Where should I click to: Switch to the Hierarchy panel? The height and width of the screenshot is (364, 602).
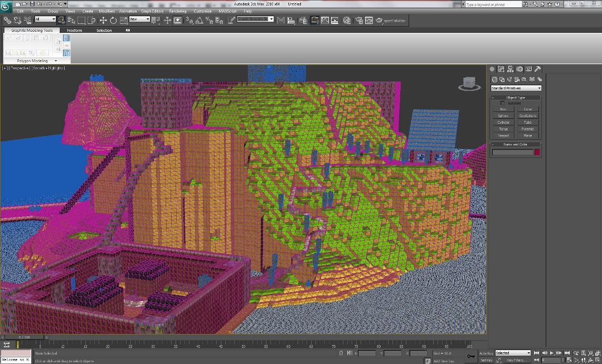tap(511, 69)
